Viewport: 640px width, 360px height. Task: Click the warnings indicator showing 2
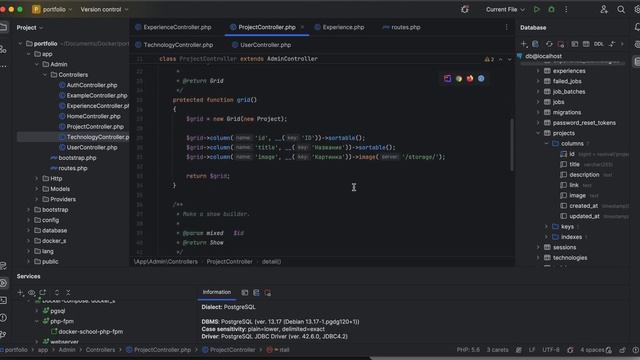tap(489, 59)
